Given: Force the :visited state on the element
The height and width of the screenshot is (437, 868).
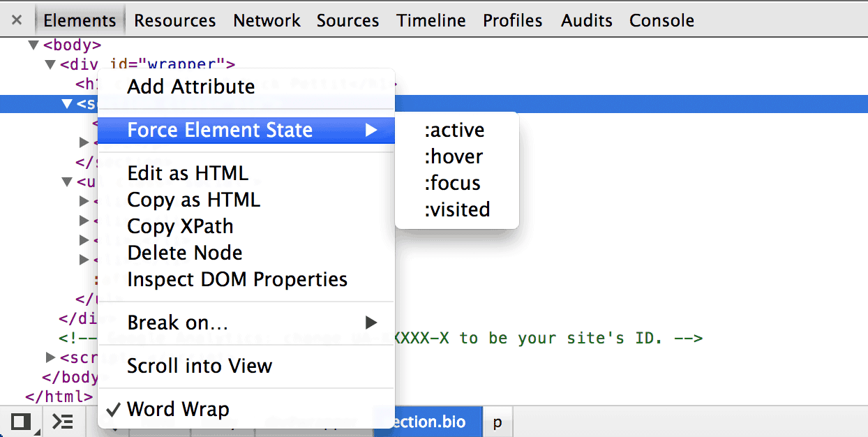Looking at the screenshot, I should pos(456,209).
